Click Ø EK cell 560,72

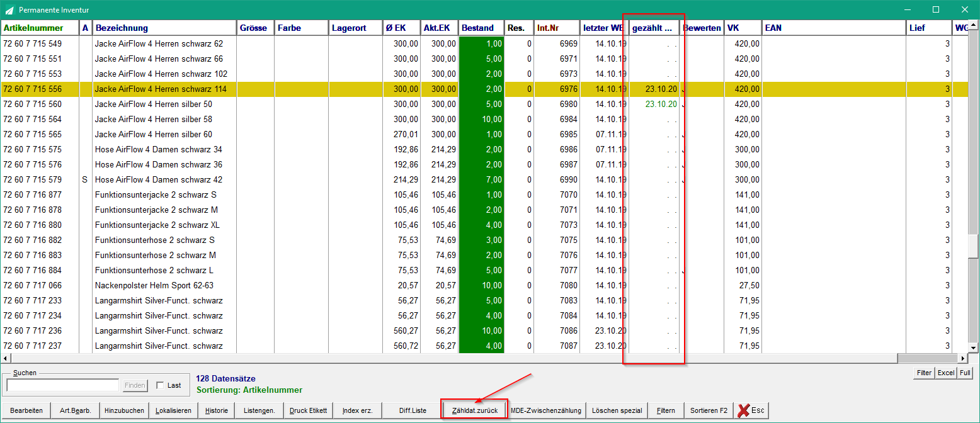click(406, 346)
